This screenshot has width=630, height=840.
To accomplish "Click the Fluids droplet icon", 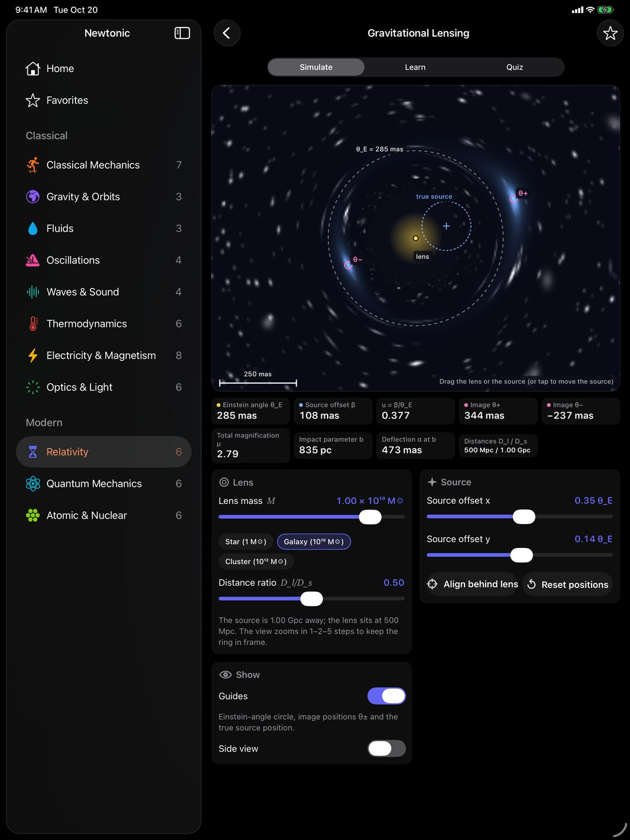I will tap(33, 228).
